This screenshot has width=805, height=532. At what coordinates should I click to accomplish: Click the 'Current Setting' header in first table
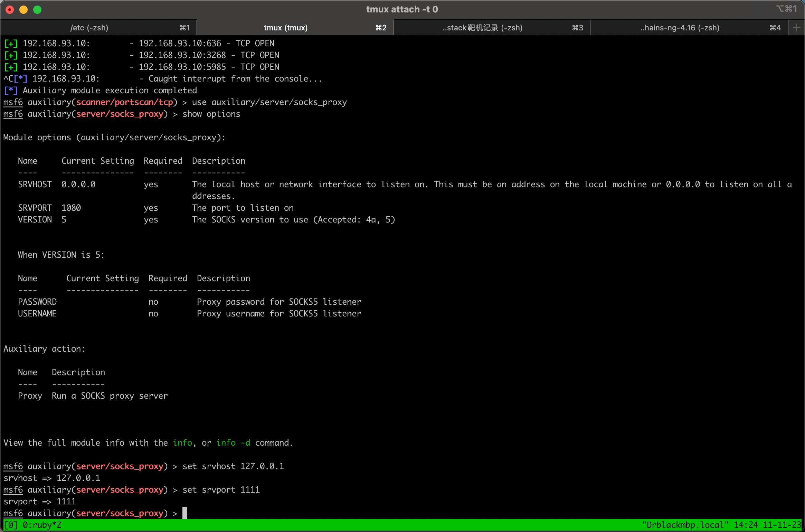coord(98,161)
